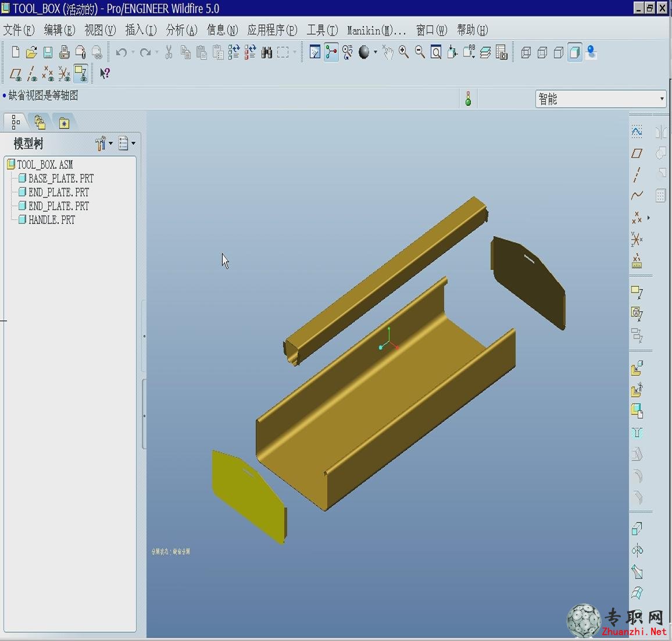Click the Paste icon
This screenshot has width=672, height=641.
point(202,52)
